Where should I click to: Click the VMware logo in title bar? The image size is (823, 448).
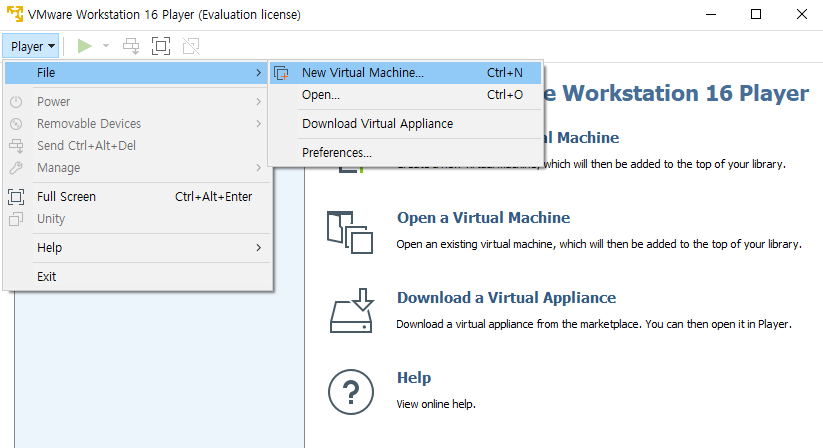[15, 14]
